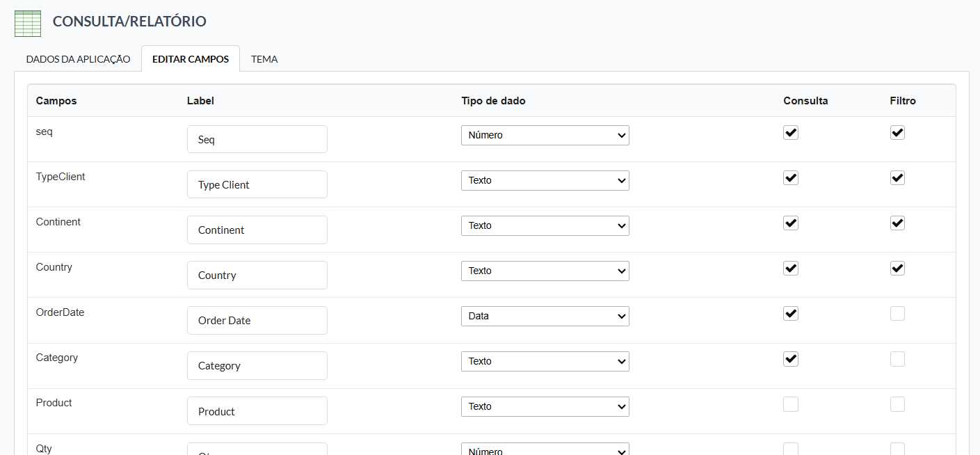Viewport: 980px width, 455px height.
Task: Select the Country data type combo box
Action: coord(545,271)
